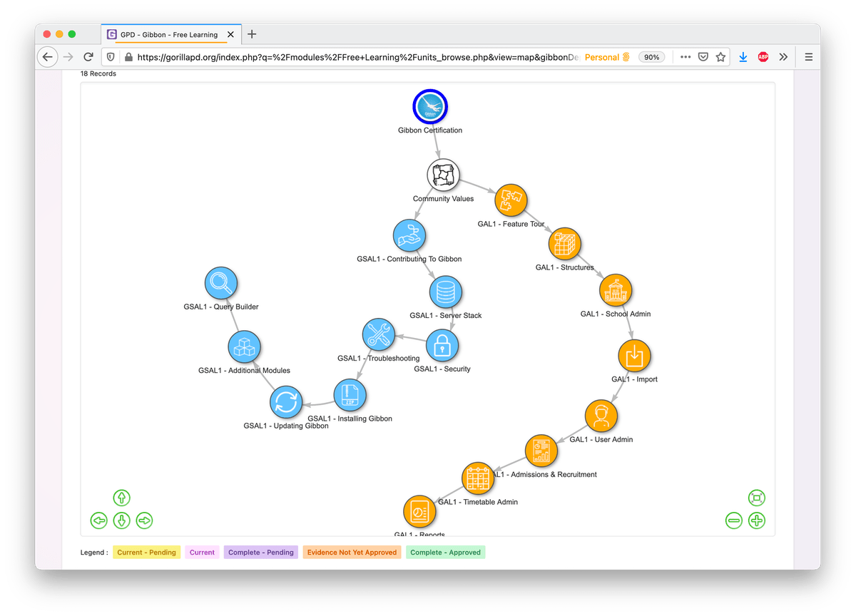The height and width of the screenshot is (616, 856).
Task: Select GSAL1 Query Builder magnifier node
Action: point(221,284)
